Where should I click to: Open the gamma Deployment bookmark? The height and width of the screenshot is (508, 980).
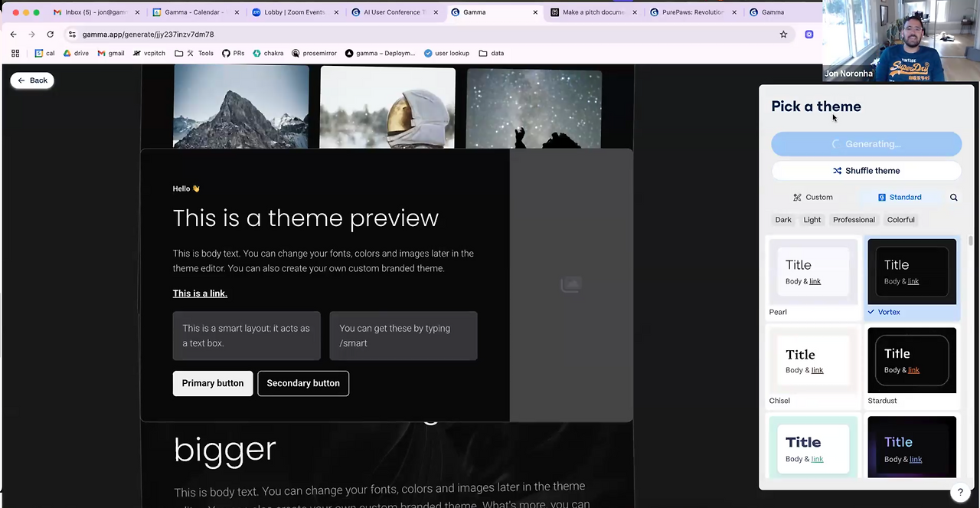pos(380,54)
